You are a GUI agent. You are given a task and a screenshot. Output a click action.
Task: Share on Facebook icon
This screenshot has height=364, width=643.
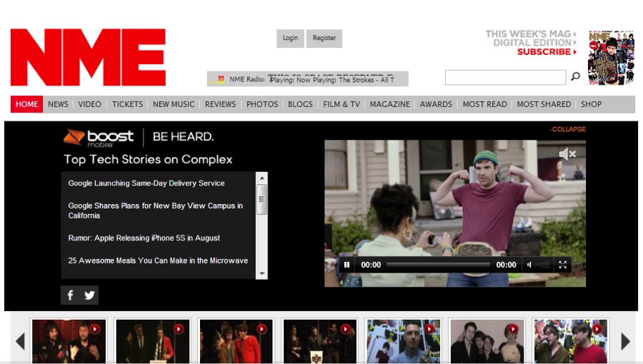(x=70, y=295)
